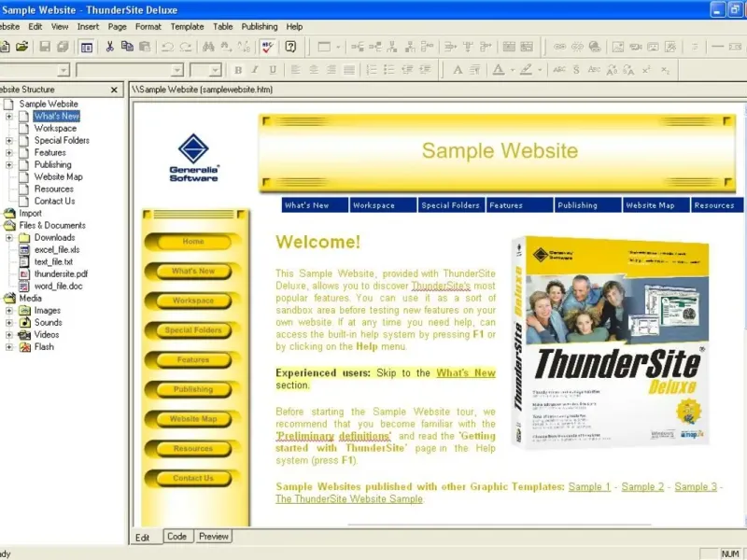The height and width of the screenshot is (560, 747).
Task: Select thundersite.pdf in the tree
Action: click(x=61, y=273)
